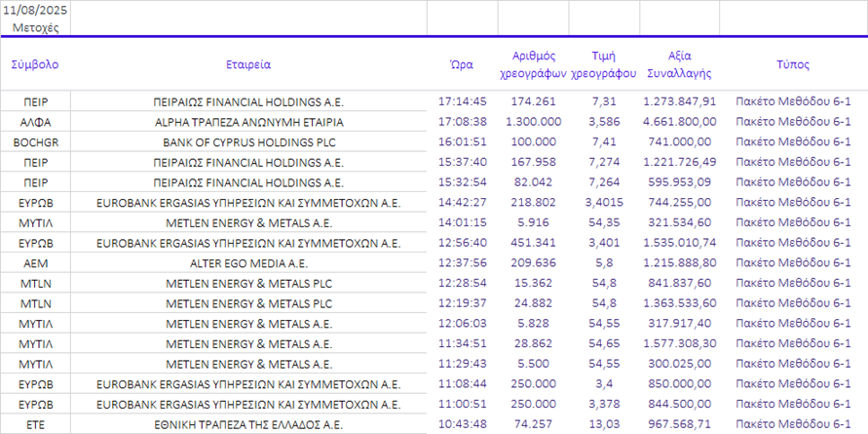868x434 pixels.
Task: Click the Εταιρεία column header
Action: point(248,64)
